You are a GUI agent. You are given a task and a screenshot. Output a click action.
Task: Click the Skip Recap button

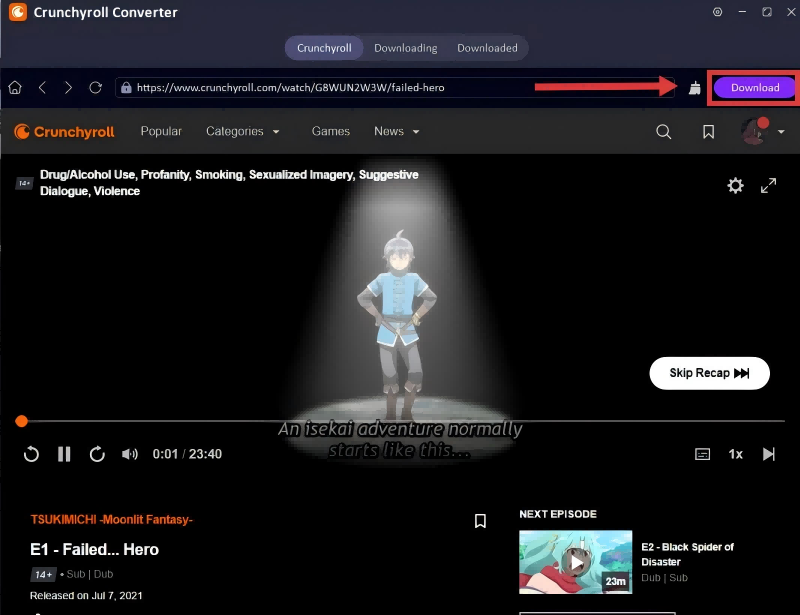coord(709,373)
